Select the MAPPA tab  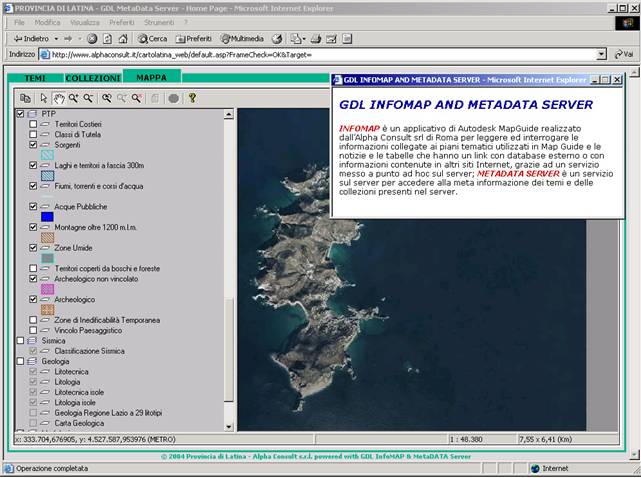tap(152, 77)
